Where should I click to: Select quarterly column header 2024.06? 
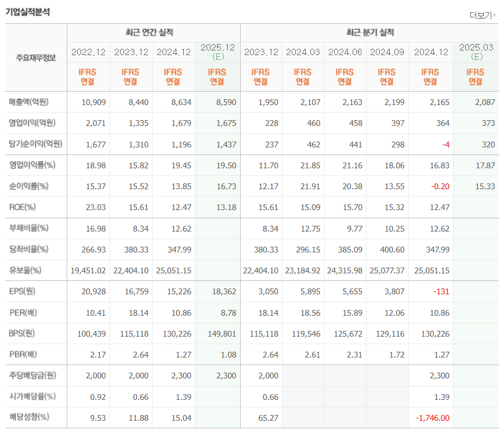[x=345, y=52]
